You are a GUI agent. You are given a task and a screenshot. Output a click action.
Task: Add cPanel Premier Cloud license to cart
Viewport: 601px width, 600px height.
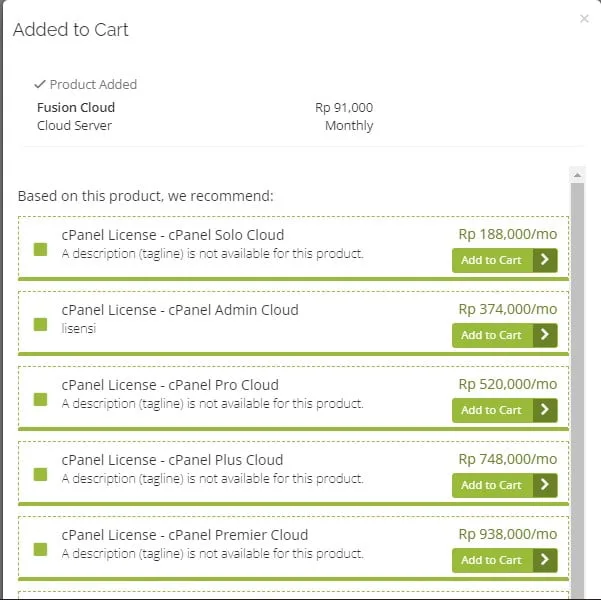tap(504, 560)
